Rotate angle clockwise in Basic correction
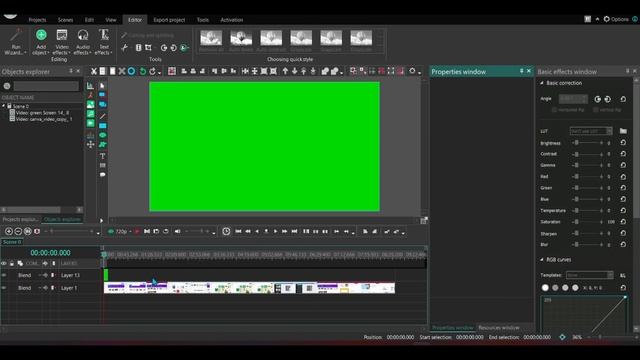This screenshot has width=640, height=360. (598, 99)
